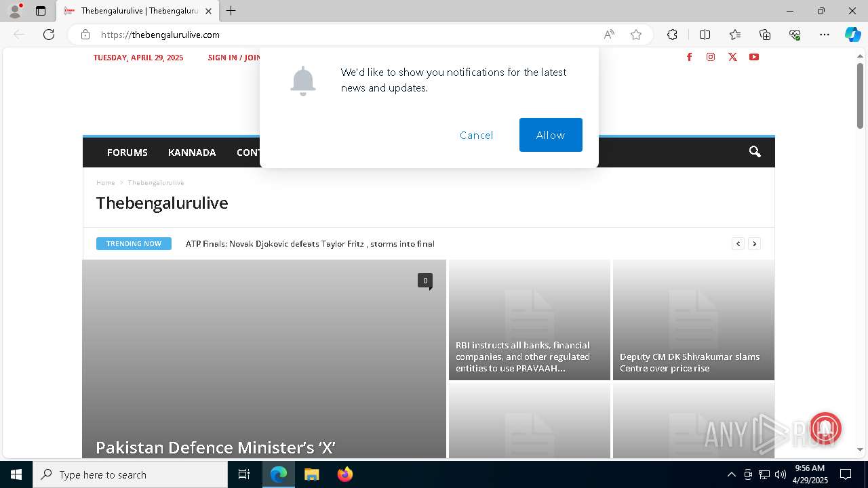Viewport: 868px width, 488px height.
Task: Allow notifications from the site
Action: pos(551,135)
